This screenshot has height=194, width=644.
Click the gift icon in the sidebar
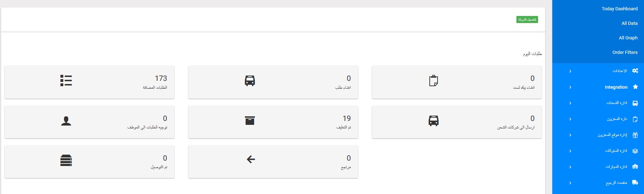tap(635, 135)
